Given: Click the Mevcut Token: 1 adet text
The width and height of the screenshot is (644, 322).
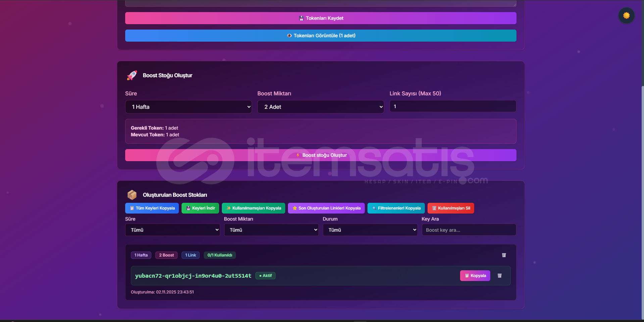Looking at the screenshot, I should [x=155, y=135].
